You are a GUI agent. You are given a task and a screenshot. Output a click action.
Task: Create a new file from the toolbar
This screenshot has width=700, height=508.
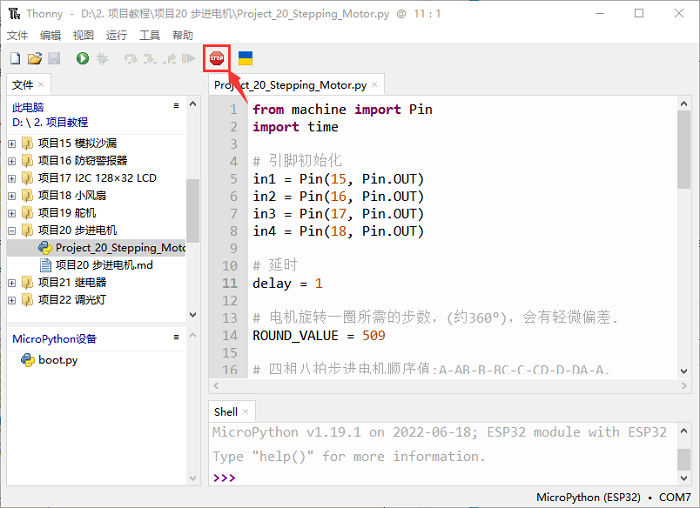click(x=15, y=59)
